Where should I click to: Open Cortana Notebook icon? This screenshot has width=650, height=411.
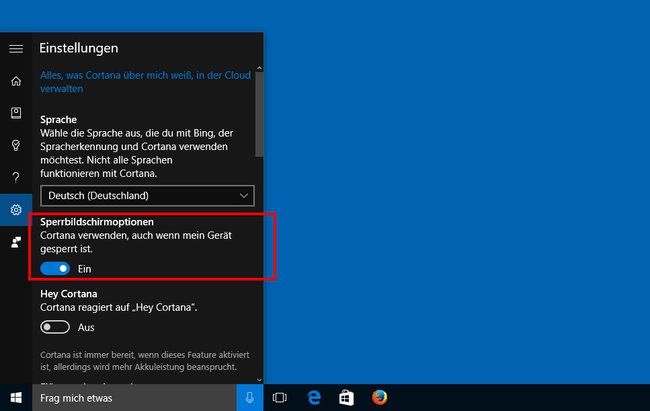[16, 113]
